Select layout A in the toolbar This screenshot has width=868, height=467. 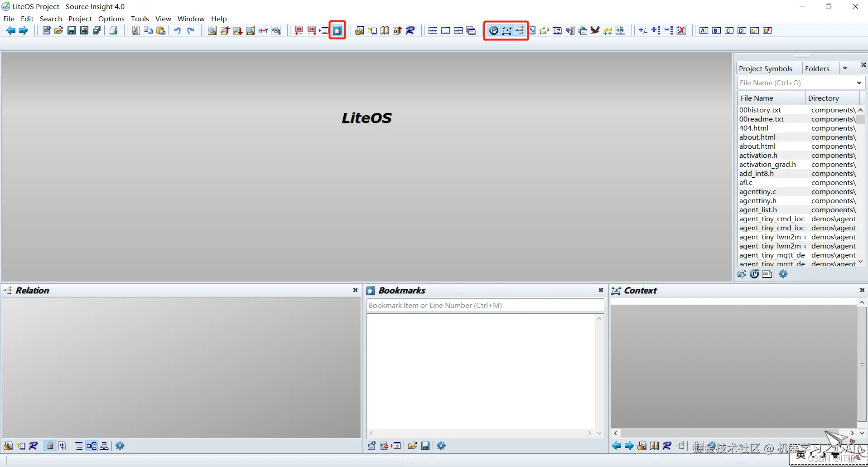point(704,30)
